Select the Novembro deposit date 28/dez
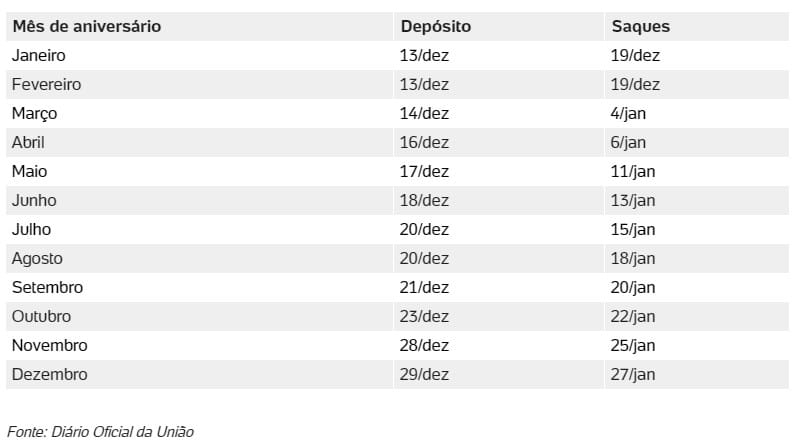Viewport: 804px width, 446px height. pos(424,346)
